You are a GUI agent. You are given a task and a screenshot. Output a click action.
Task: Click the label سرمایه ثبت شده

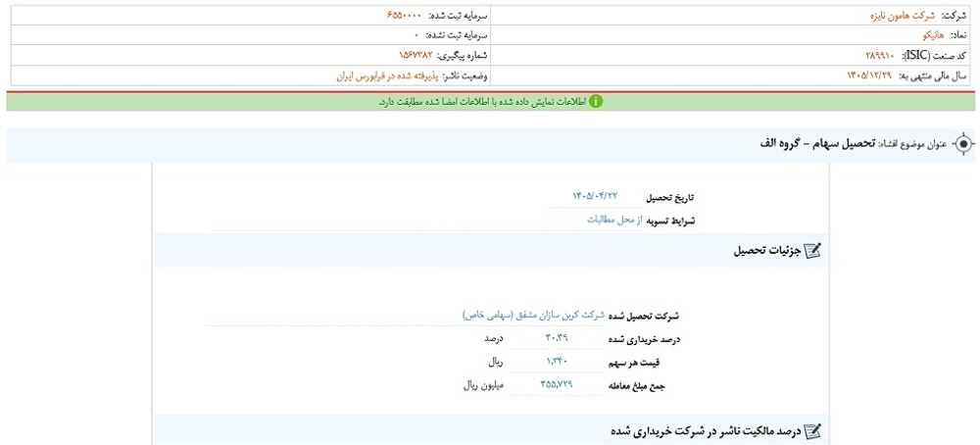[x=457, y=15]
